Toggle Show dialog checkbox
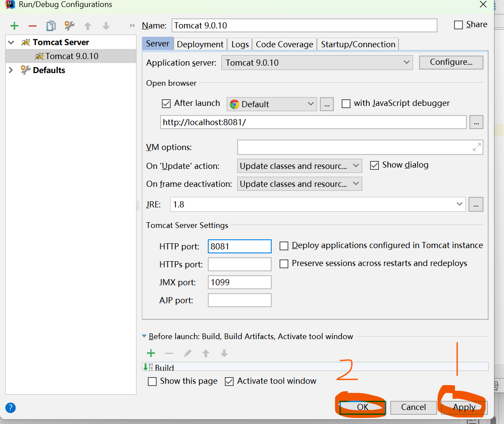The image size is (504, 424). click(x=374, y=165)
